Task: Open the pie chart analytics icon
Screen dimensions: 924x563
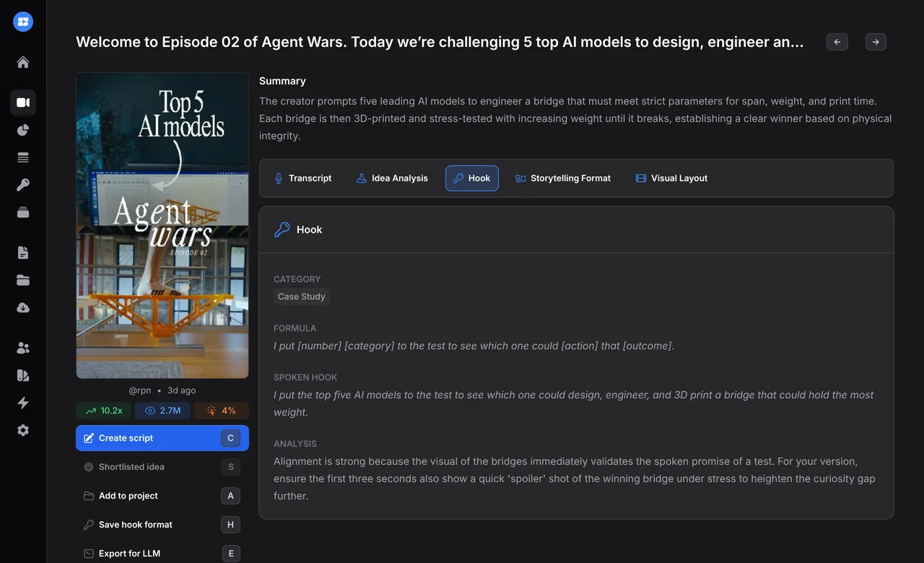Action: point(23,130)
